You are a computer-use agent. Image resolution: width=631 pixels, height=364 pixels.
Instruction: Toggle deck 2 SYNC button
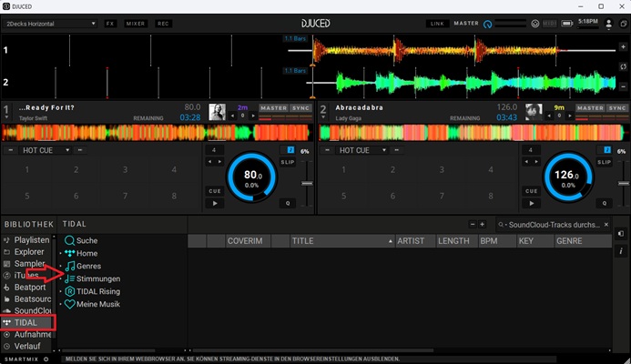tap(617, 108)
